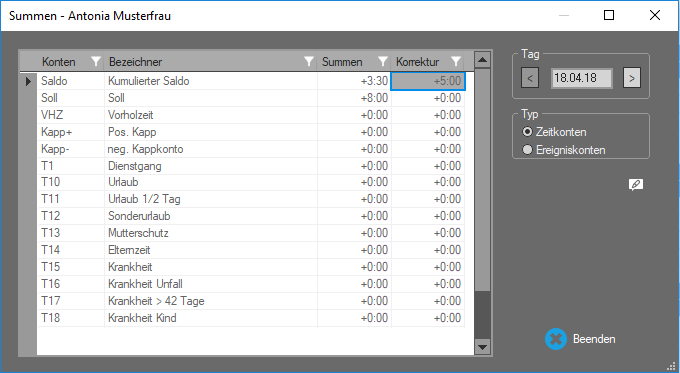Select the neg. Kappkonto row
The width and height of the screenshot is (680, 373).
(x=251, y=149)
